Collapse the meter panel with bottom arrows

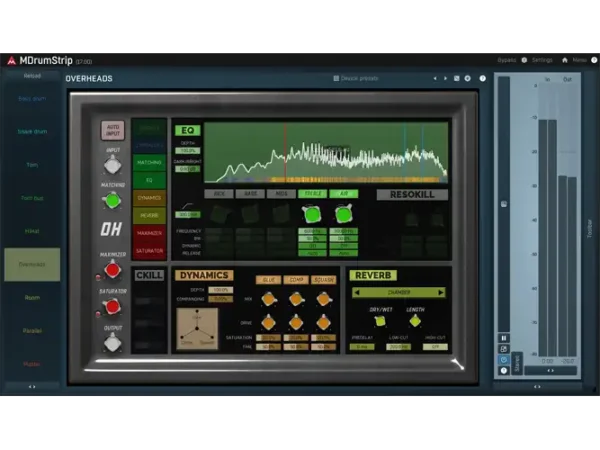[x=537, y=387]
